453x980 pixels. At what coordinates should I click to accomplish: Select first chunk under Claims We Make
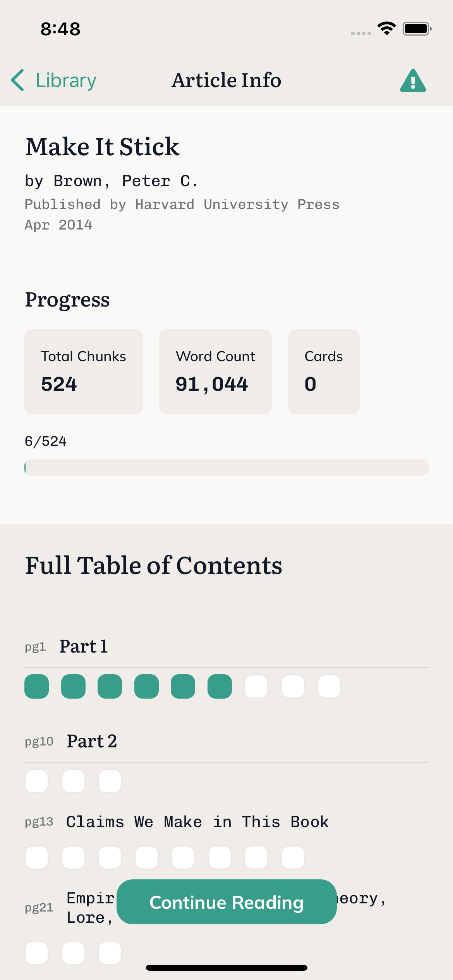tap(37, 857)
